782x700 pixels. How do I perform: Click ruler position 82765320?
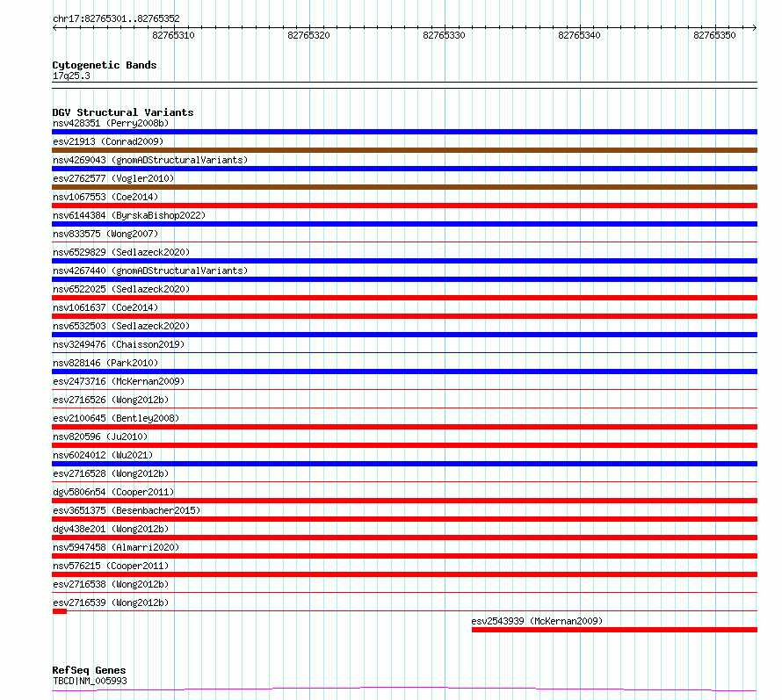pos(308,35)
